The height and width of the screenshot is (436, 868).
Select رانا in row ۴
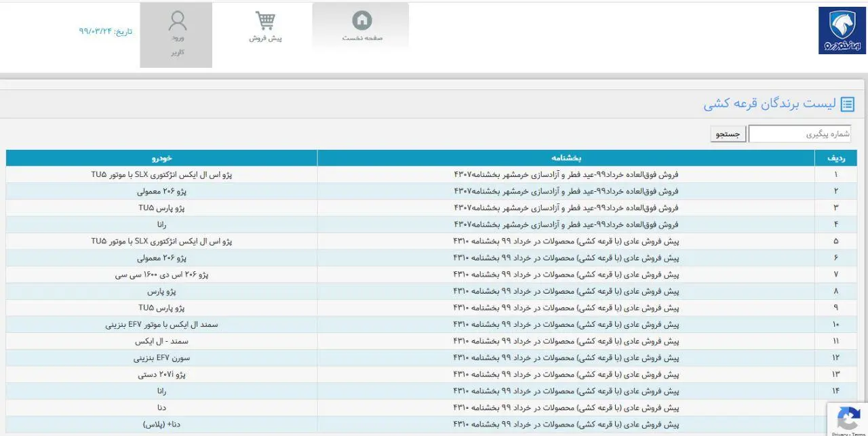click(161, 224)
